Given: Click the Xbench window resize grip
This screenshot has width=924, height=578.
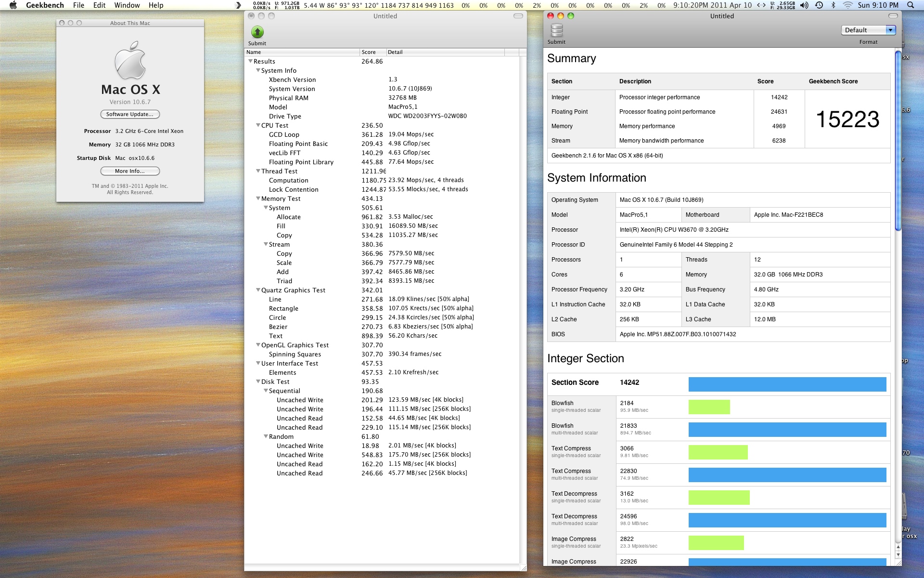Looking at the screenshot, I should 523,568.
